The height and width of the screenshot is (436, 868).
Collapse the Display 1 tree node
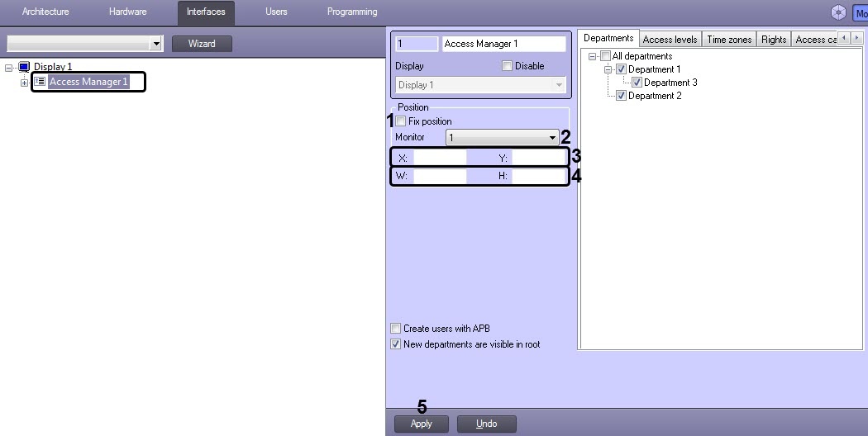(x=9, y=68)
